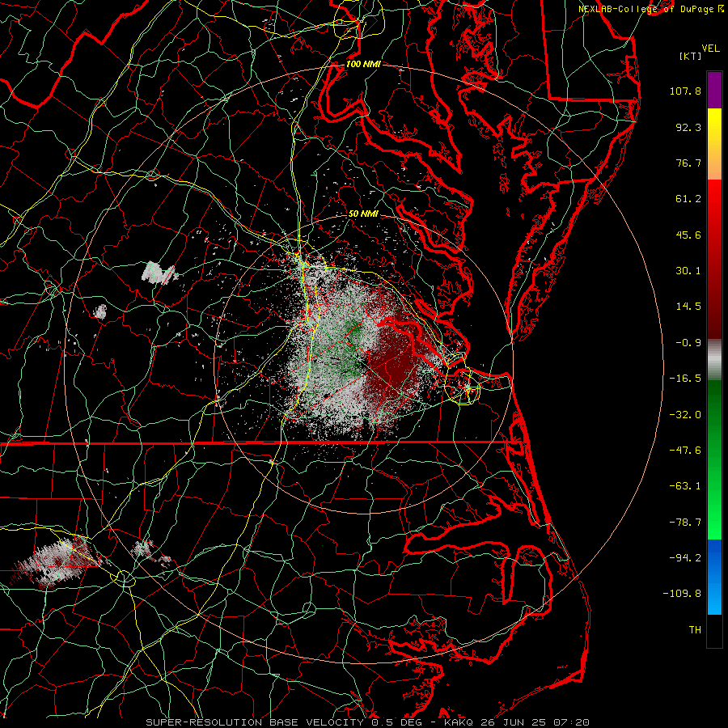The image size is (728, 728).
Task: Click the 100 NMI range ring label
Action: pos(363,64)
